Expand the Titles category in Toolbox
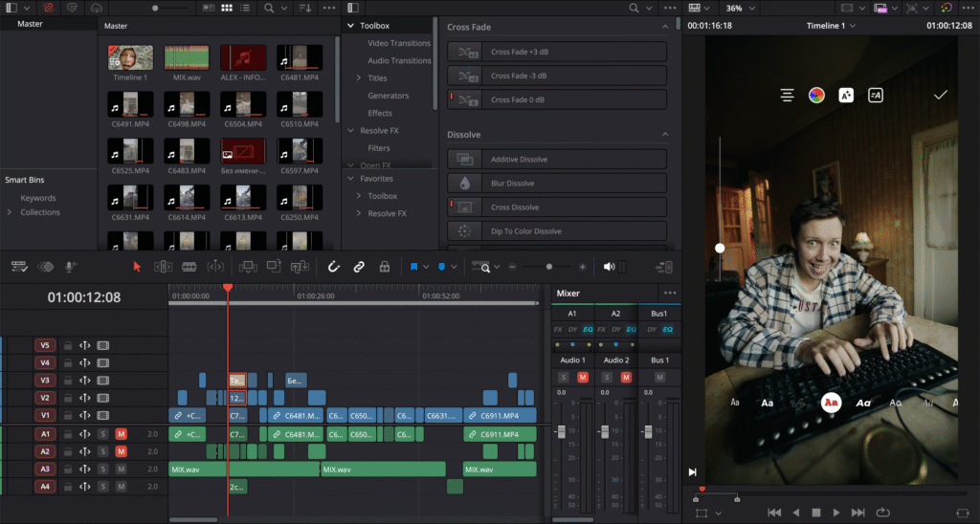 359,77
